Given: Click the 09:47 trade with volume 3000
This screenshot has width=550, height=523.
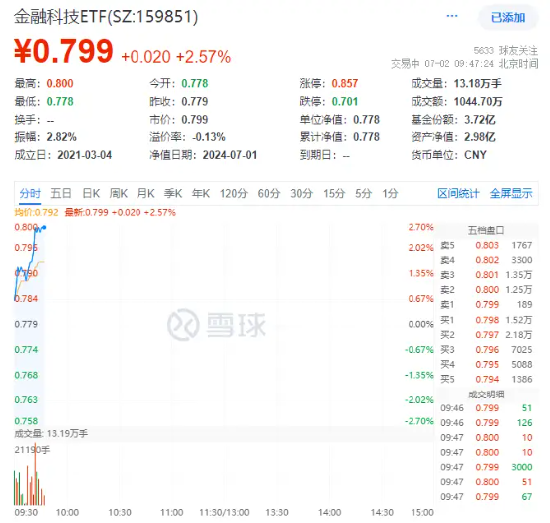Looking at the screenshot, I should pyautogui.click(x=486, y=467).
